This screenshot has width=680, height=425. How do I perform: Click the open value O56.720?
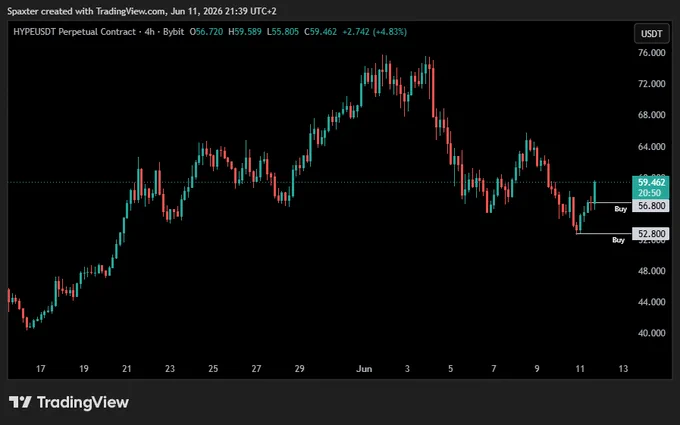(206, 32)
